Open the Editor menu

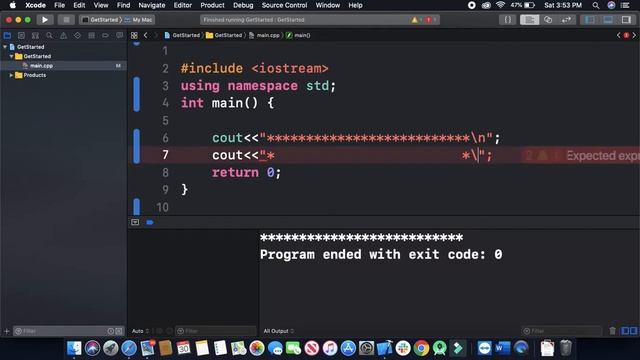click(182, 5)
